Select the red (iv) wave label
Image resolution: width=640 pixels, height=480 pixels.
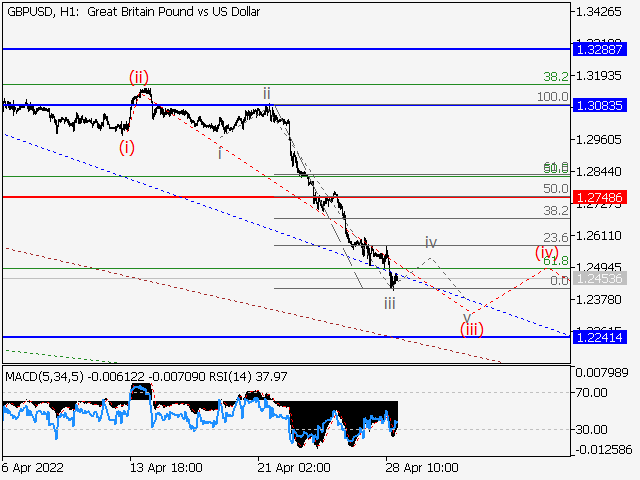click(547, 252)
